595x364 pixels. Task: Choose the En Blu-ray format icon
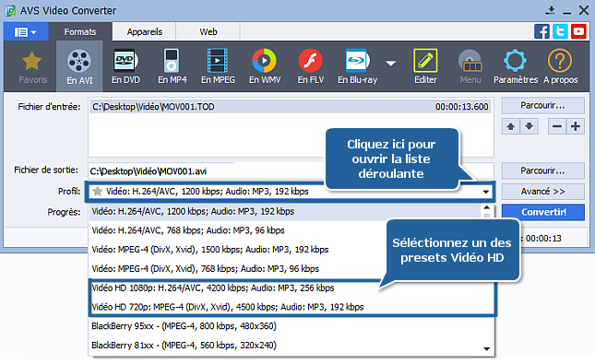pyautogui.click(x=357, y=66)
